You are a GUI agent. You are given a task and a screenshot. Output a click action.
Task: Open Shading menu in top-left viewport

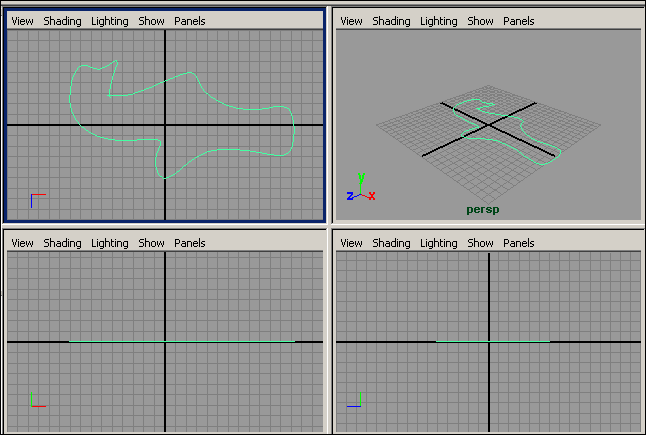pos(62,21)
